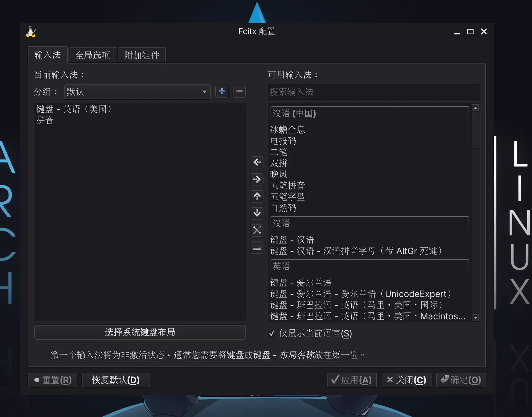Viewport: 532px width, 417px height.
Task: Click the 确定 button
Action: tap(461, 380)
